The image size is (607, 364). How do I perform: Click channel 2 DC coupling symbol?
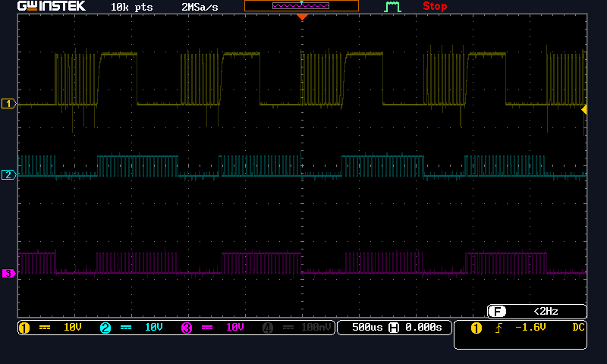click(x=126, y=328)
